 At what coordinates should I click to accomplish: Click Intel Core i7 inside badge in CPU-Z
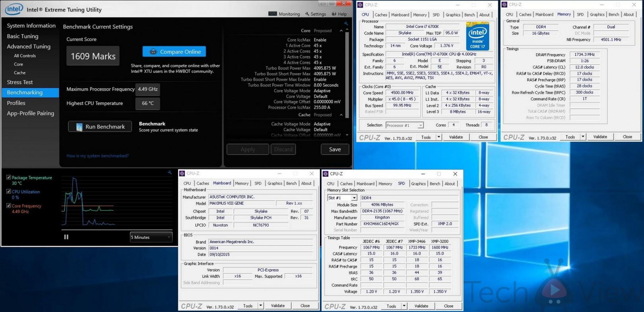477,37
